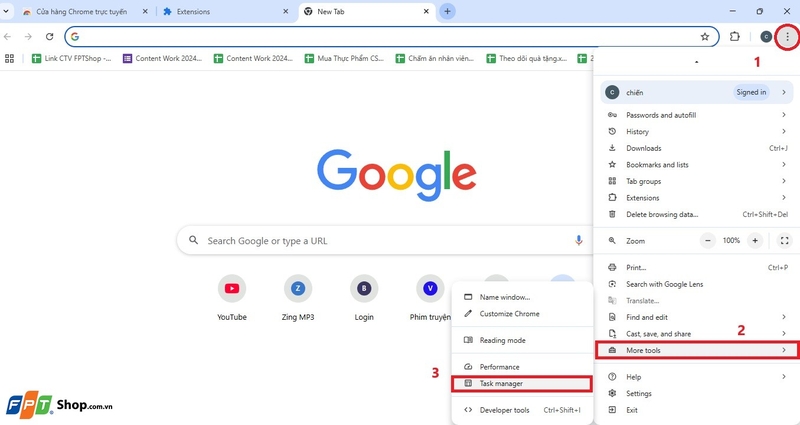
Task: Select Customize Chrome option
Action: [522, 314]
